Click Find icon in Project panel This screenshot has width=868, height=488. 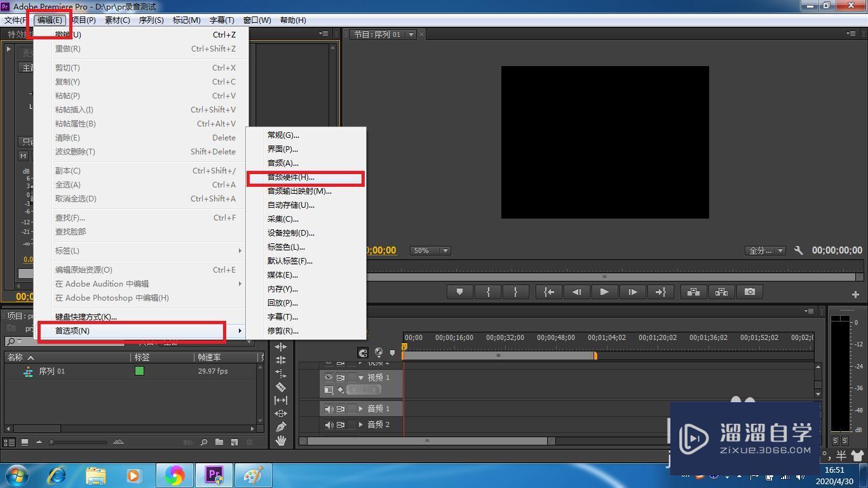click(204, 442)
